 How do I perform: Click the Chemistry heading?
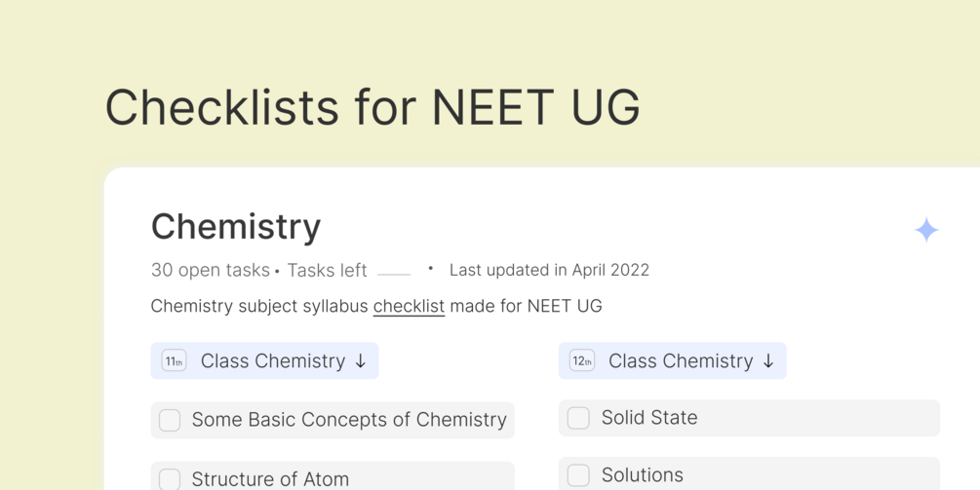[x=236, y=226]
